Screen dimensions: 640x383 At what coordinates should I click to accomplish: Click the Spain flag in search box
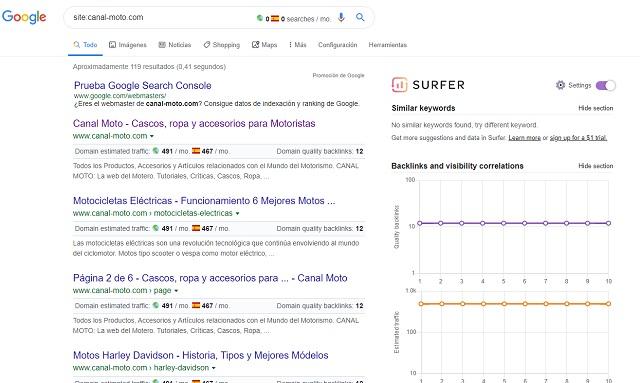point(275,18)
